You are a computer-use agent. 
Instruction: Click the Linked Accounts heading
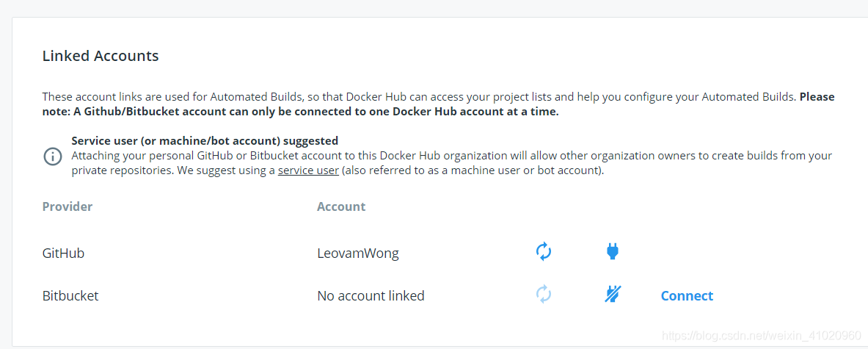click(x=101, y=56)
